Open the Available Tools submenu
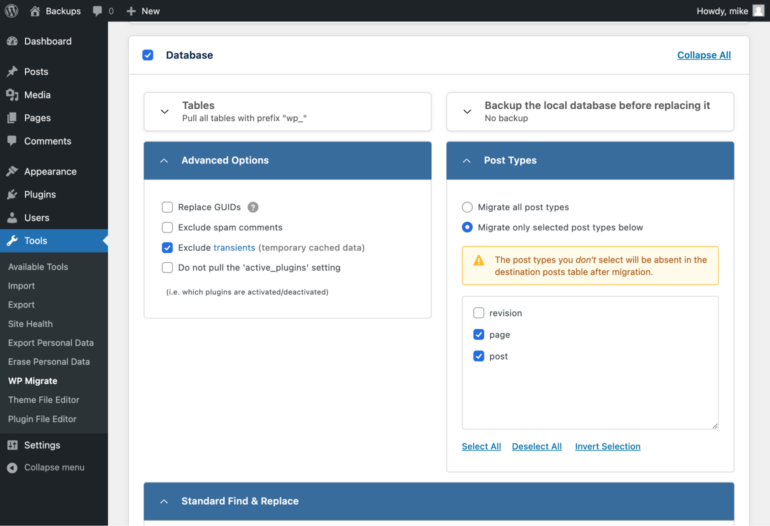Viewport: 770px width, 526px height. coord(38,267)
